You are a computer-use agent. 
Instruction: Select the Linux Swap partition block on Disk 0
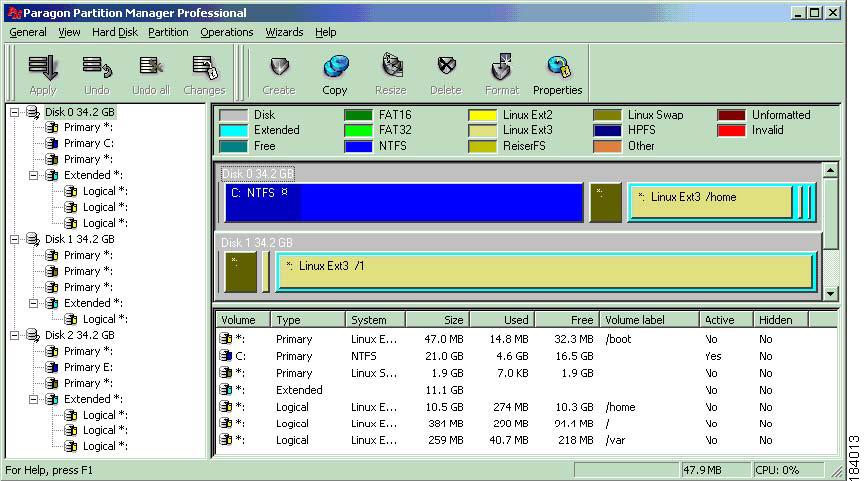point(606,203)
